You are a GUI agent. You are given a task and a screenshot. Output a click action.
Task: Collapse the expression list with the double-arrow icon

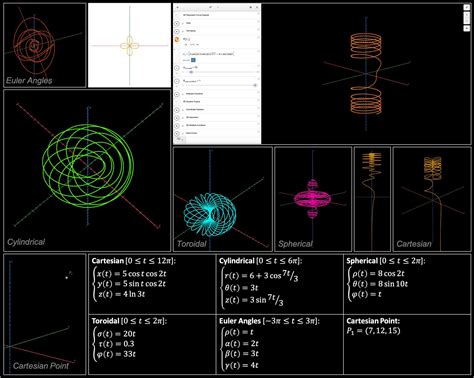tap(257, 7)
